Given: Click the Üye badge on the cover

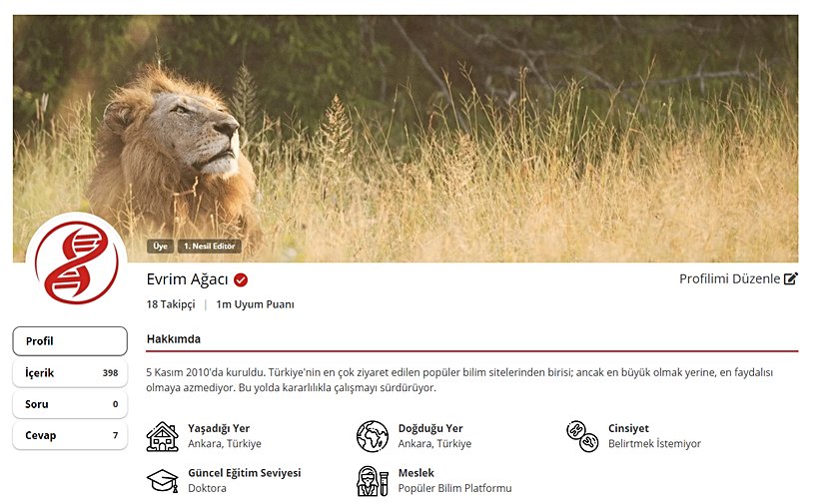Looking at the screenshot, I should click(x=160, y=247).
